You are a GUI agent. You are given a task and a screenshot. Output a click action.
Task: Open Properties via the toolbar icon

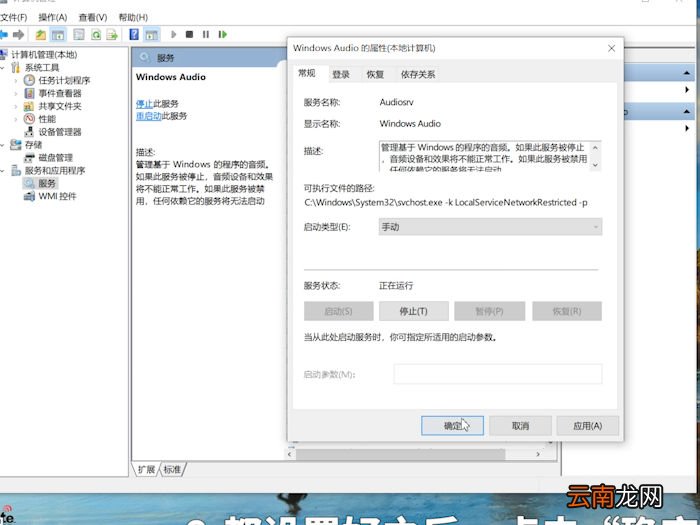(79, 34)
